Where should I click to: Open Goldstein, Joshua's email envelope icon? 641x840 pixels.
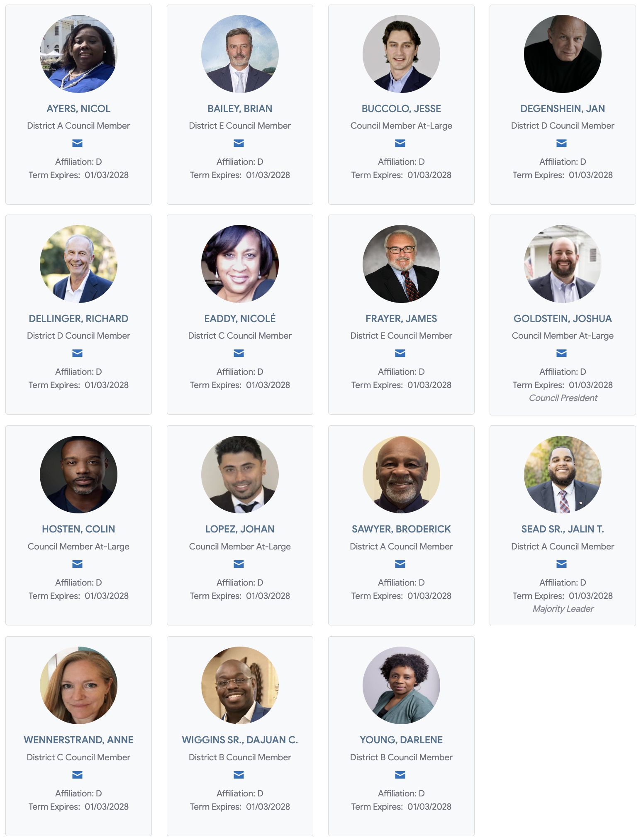[x=561, y=353]
